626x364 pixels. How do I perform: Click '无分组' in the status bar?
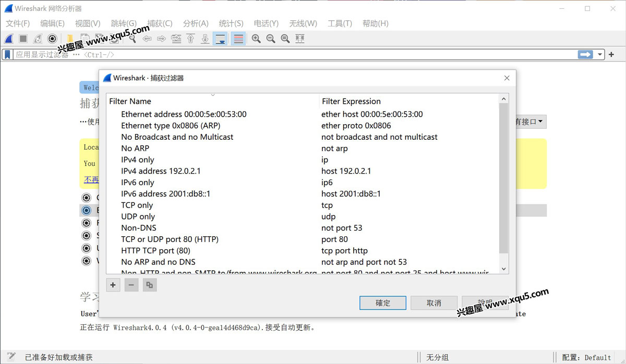(437, 358)
